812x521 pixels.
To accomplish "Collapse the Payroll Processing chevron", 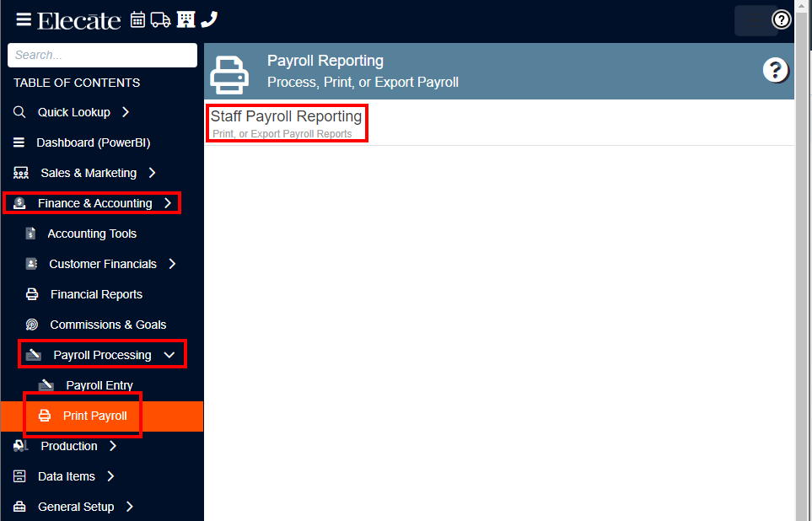I will pyautogui.click(x=169, y=355).
